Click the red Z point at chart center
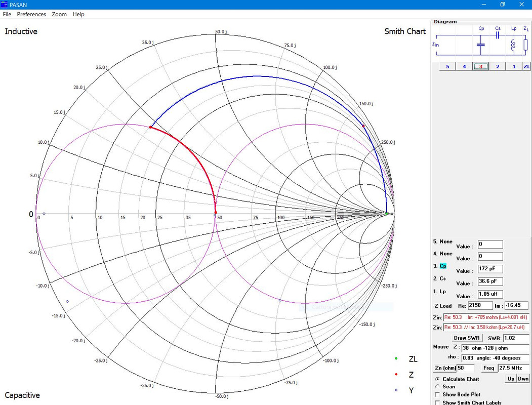The height and width of the screenshot is (405, 532). pos(216,212)
